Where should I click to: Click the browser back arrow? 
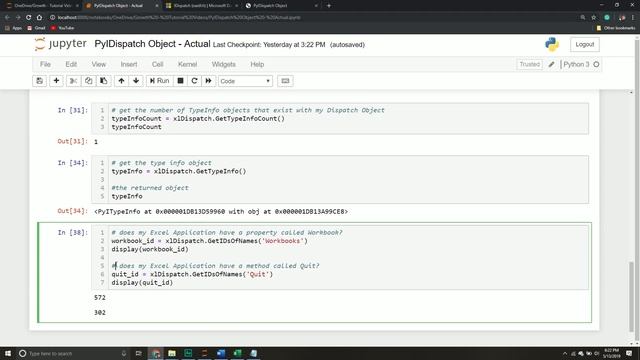coord(7,18)
